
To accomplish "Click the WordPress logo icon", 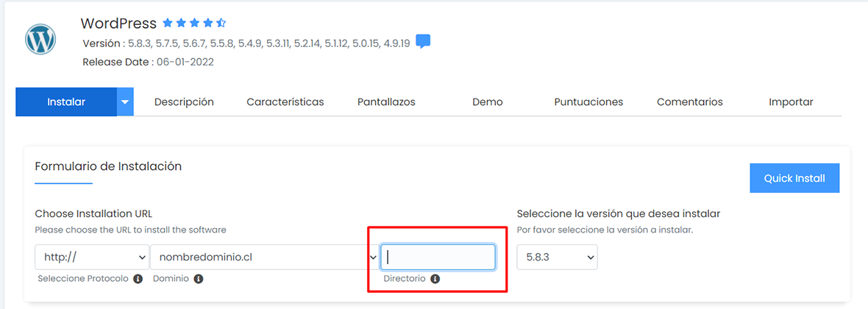I will (x=41, y=39).
